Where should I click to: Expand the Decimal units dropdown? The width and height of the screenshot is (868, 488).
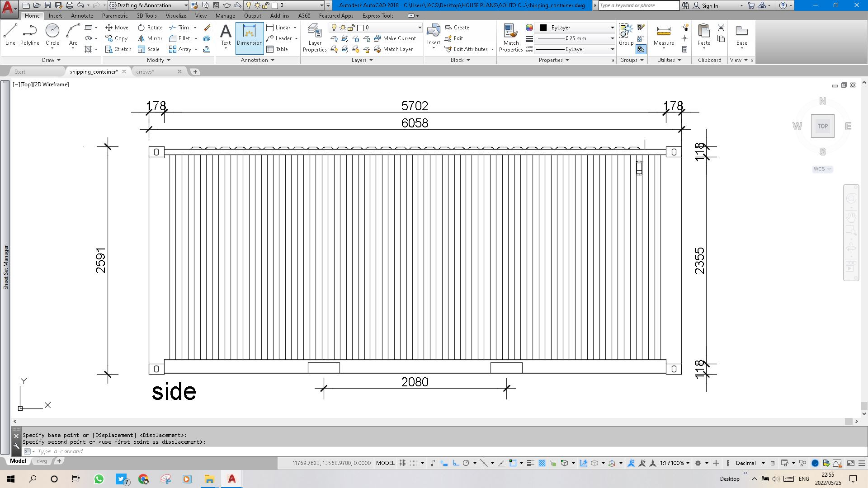pos(763,463)
